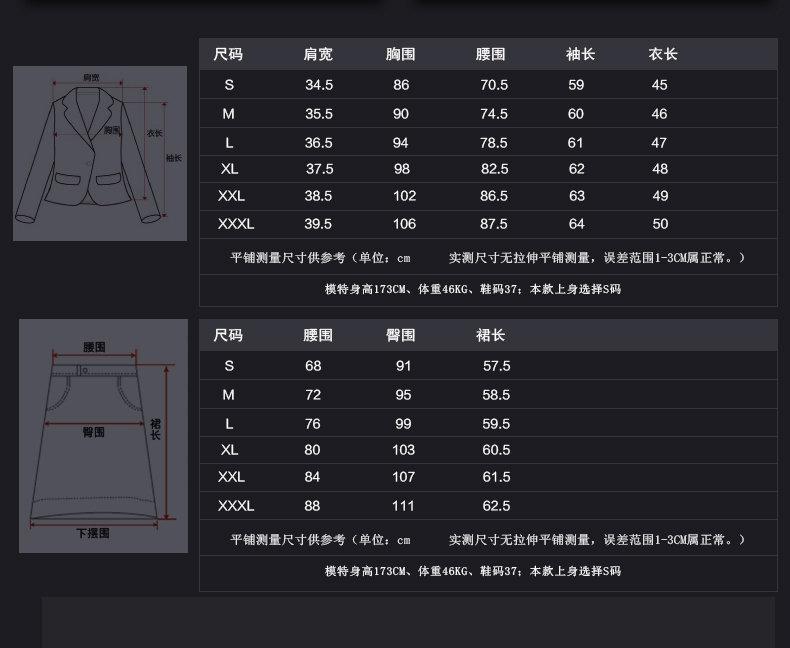Click skirt waist value 76
790x648 pixels.
pyautogui.click(x=312, y=424)
